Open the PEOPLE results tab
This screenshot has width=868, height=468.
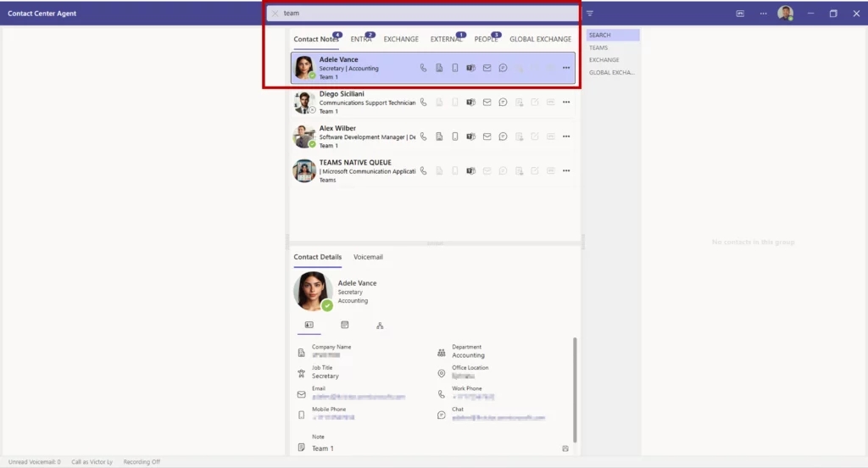(486, 39)
